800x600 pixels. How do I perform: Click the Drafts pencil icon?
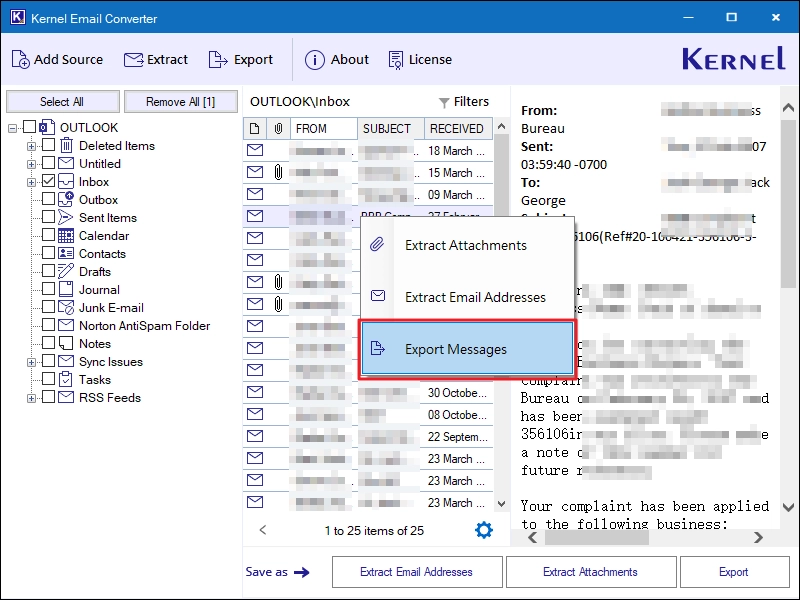(x=66, y=271)
